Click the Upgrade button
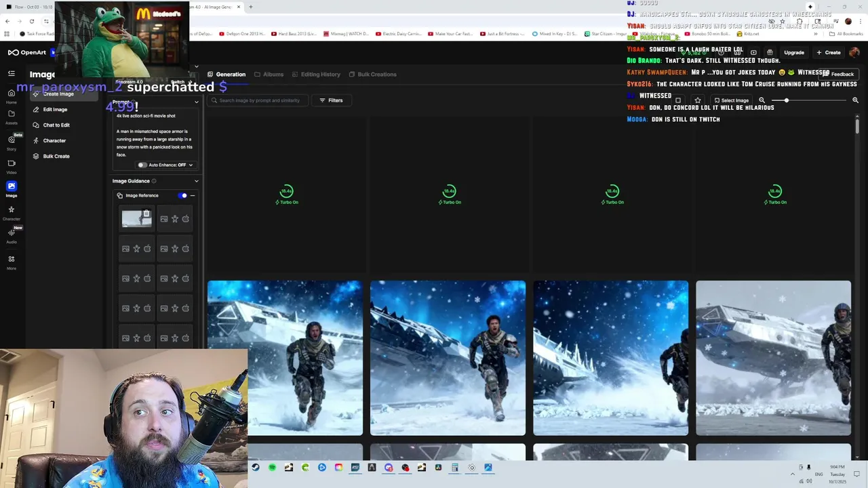The width and height of the screenshot is (868, 488). [x=794, y=52]
